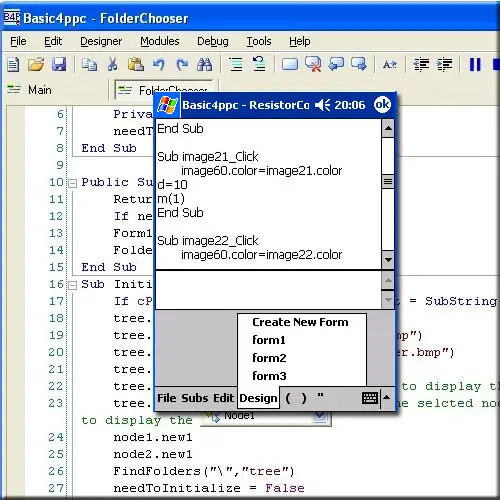Image resolution: width=500 pixels, height=500 pixels.
Task: Click the New file toolbar icon
Action: click(x=14, y=64)
